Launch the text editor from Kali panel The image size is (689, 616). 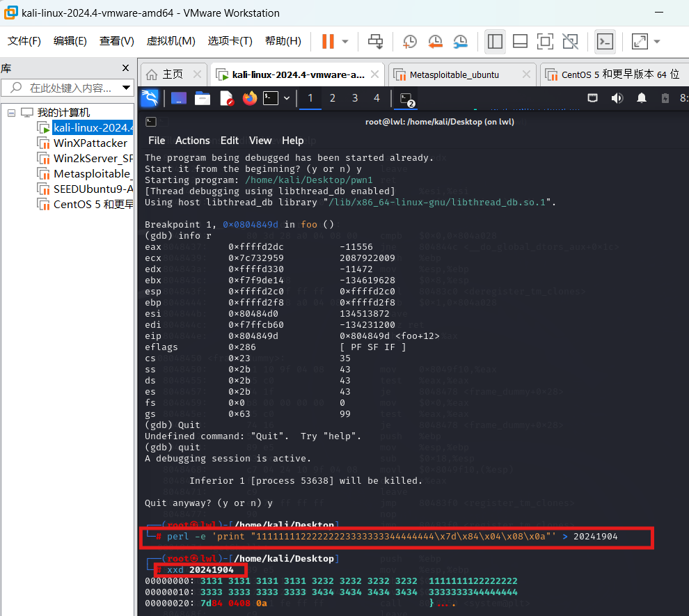click(x=226, y=98)
